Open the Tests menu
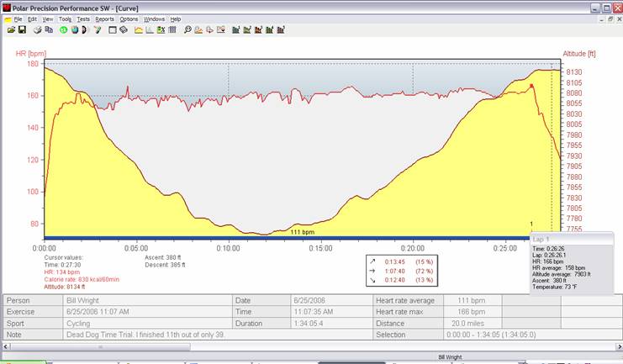Image resolution: width=623 pixels, height=364 pixels. [x=83, y=19]
